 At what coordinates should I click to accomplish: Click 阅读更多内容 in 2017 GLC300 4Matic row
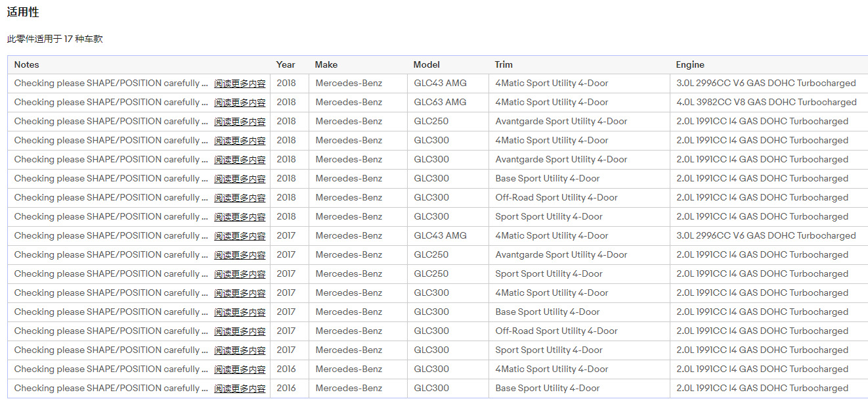pos(240,293)
